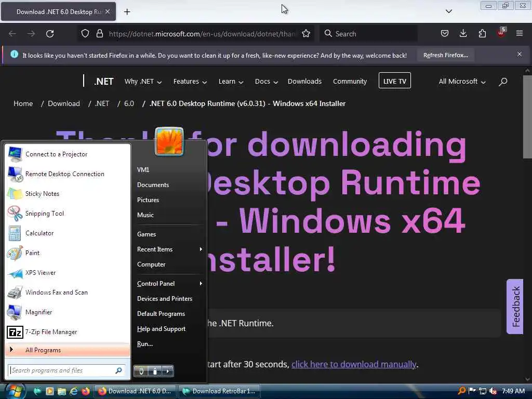Open Windows Fax and Scan
532x399 pixels.
68,292
